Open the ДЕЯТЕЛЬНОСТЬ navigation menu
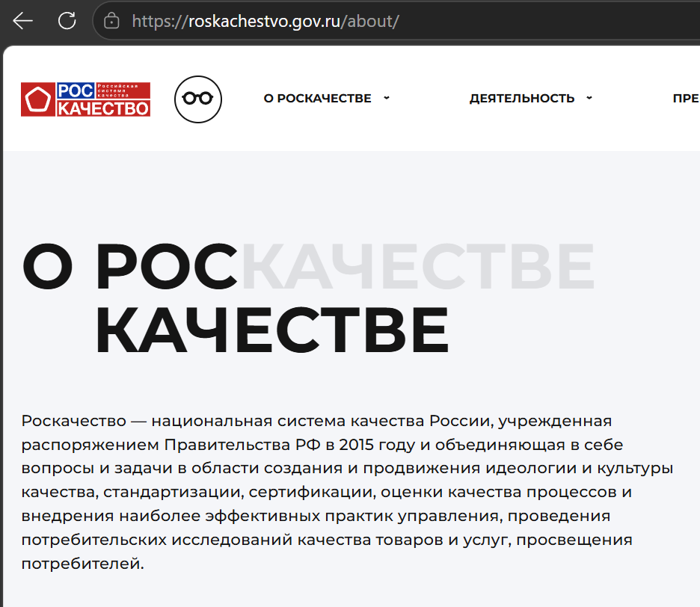Viewport: 700px width, 607px height. click(522, 98)
